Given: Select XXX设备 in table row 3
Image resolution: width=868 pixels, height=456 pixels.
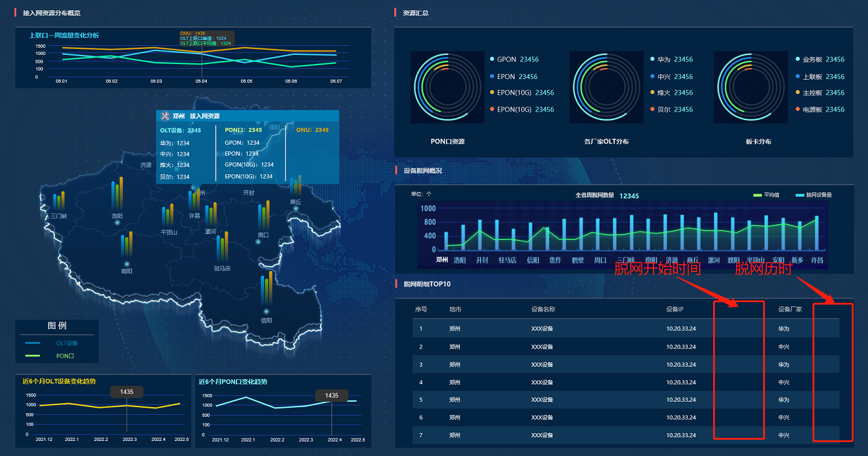Looking at the screenshot, I should [542, 364].
